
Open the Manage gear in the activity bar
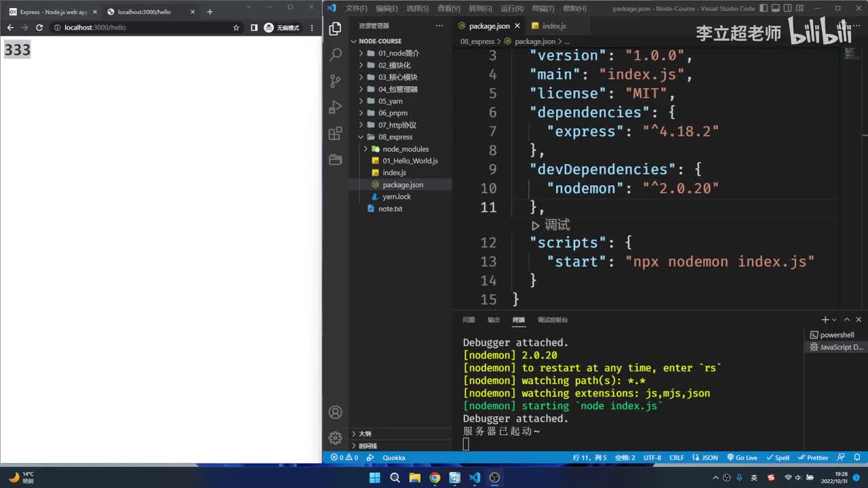click(335, 438)
